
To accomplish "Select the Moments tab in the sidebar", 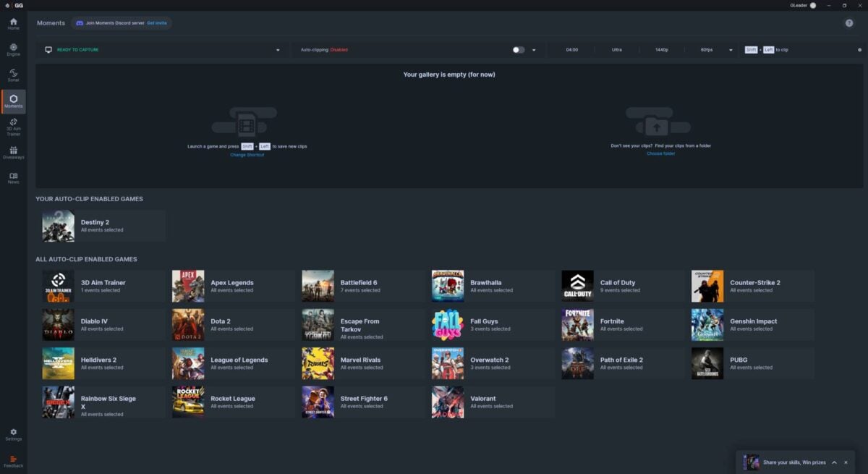I will [x=13, y=101].
